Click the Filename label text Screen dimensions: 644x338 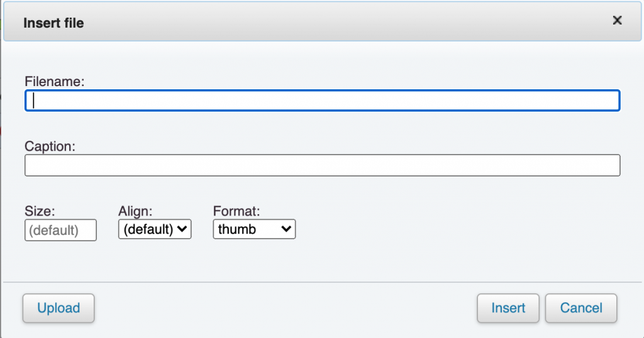pos(55,81)
